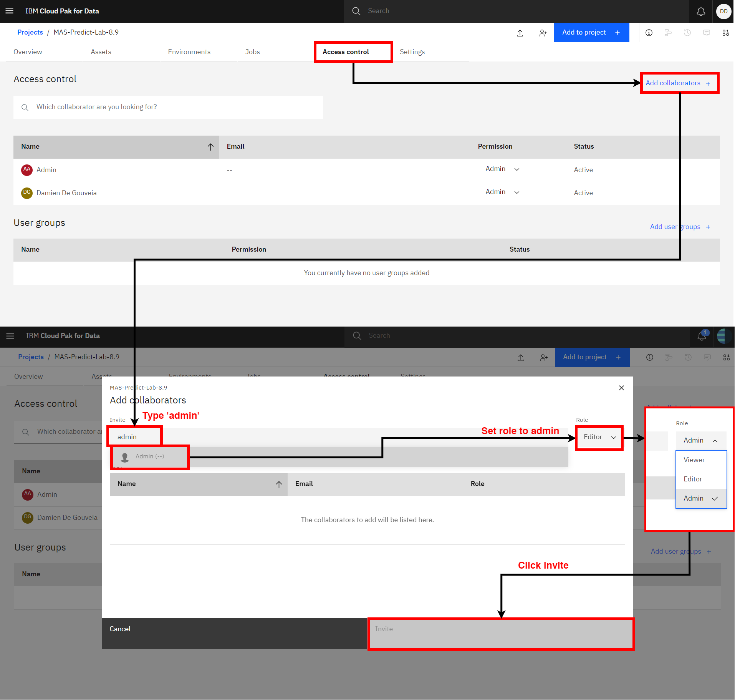Viewport: 735px width, 700px height.
Task: Click the DG avatar for Damien De Gouveia in top table
Action: pos(27,193)
